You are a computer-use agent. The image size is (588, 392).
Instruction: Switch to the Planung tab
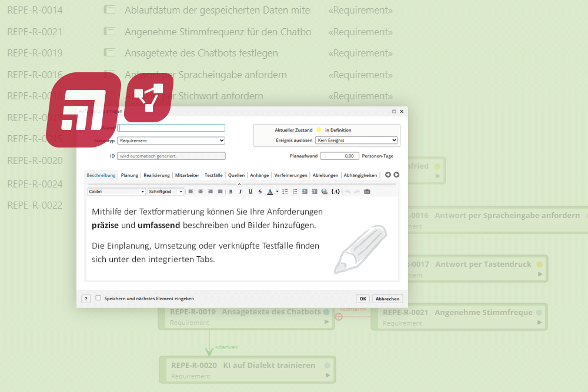[129, 175]
